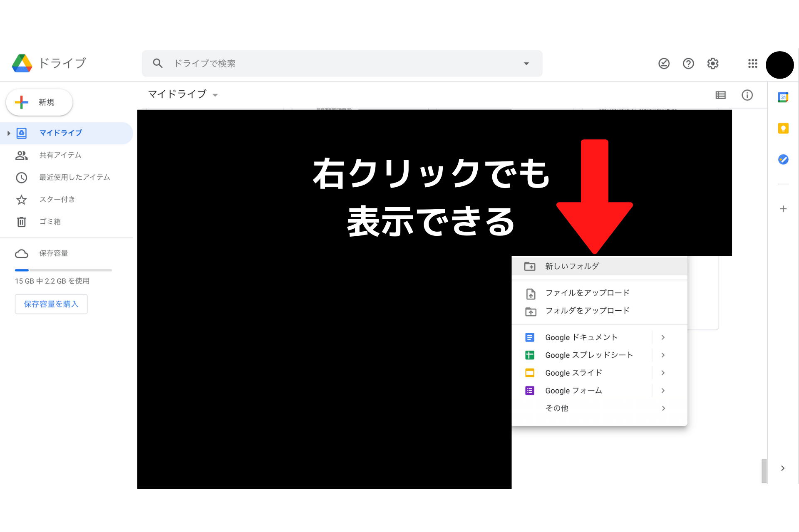Click ファイルをアップロード option
799x532 pixels.
tap(587, 292)
